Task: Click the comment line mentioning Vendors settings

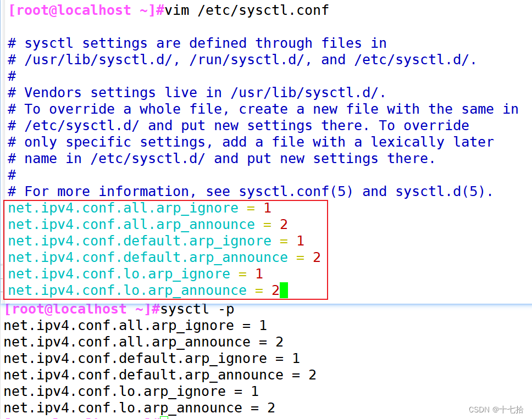Action: click(197, 93)
